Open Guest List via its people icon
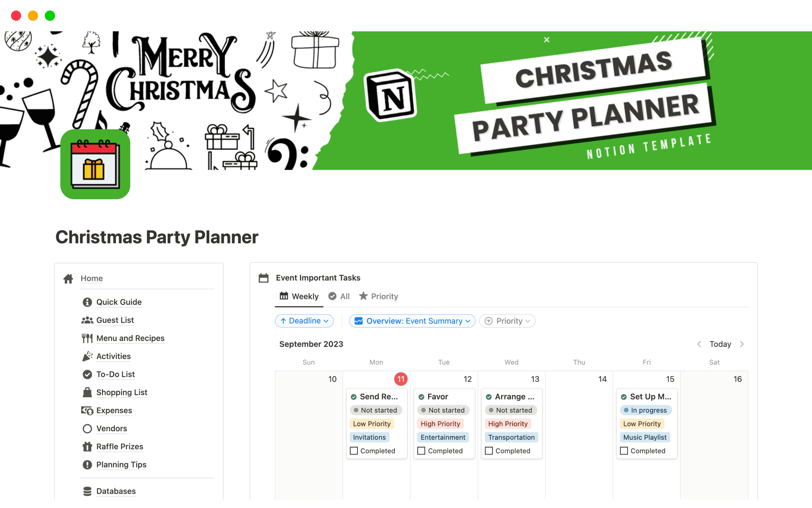This screenshot has width=812, height=508. 87,320
